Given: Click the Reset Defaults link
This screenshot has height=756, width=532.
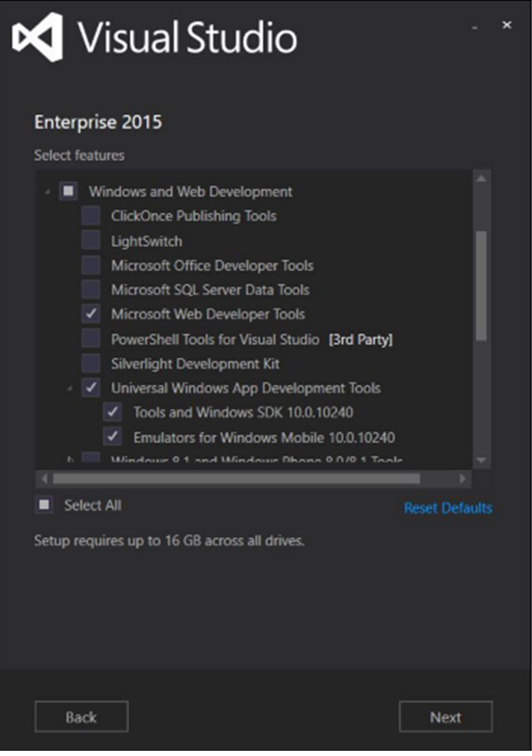Looking at the screenshot, I should (448, 508).
